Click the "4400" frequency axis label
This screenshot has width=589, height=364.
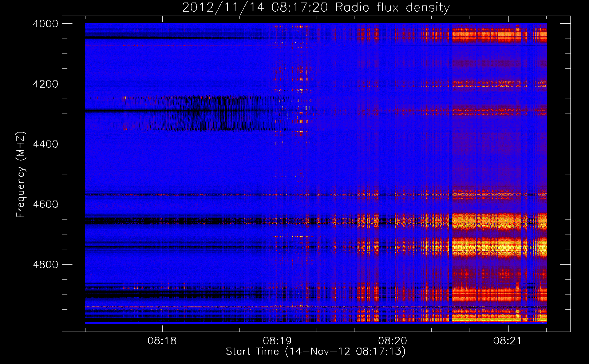coord(45,144)
